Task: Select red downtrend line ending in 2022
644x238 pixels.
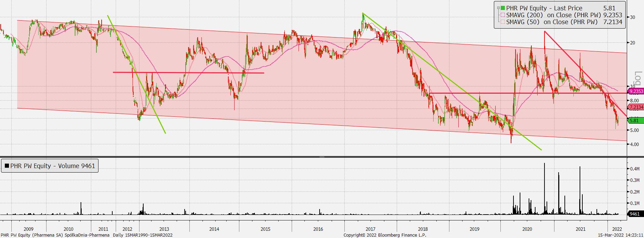Action: tap(585, 74)
